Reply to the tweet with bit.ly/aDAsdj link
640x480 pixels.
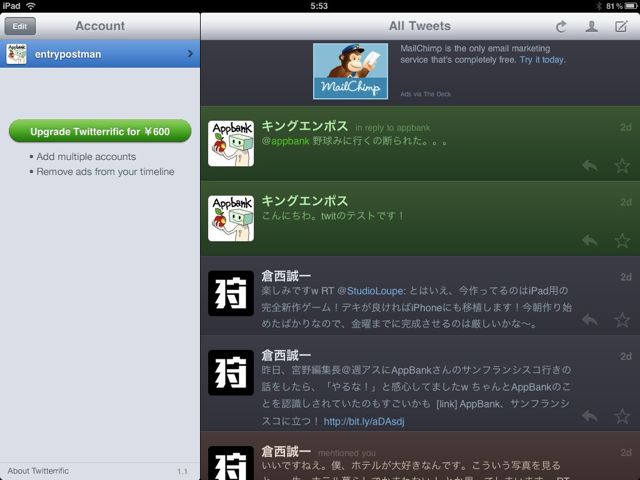point(590,416)
